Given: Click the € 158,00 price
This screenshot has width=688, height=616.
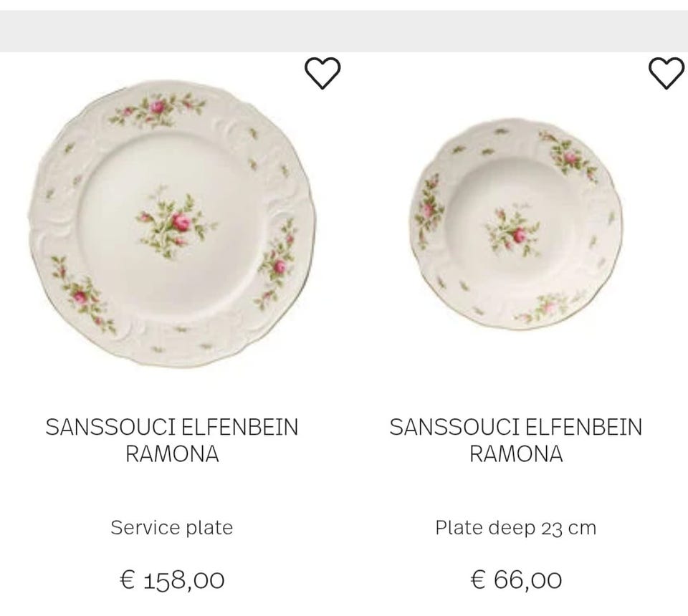Looking at the screenshot, I should (x=172, y=579).
